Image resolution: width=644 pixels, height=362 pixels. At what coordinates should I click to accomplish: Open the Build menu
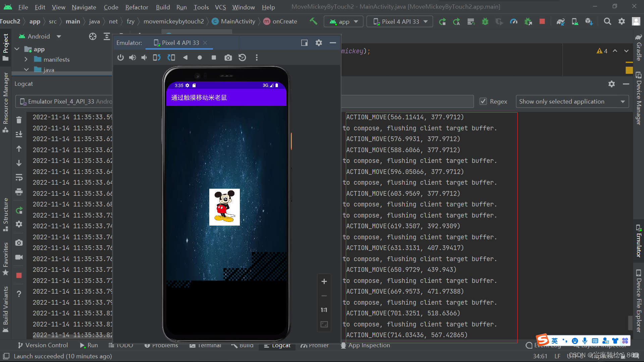coord(163,7)
